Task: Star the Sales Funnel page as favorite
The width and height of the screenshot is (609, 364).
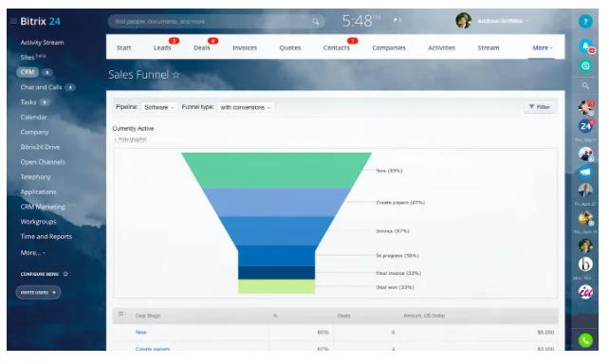Action: coord(175,75)
